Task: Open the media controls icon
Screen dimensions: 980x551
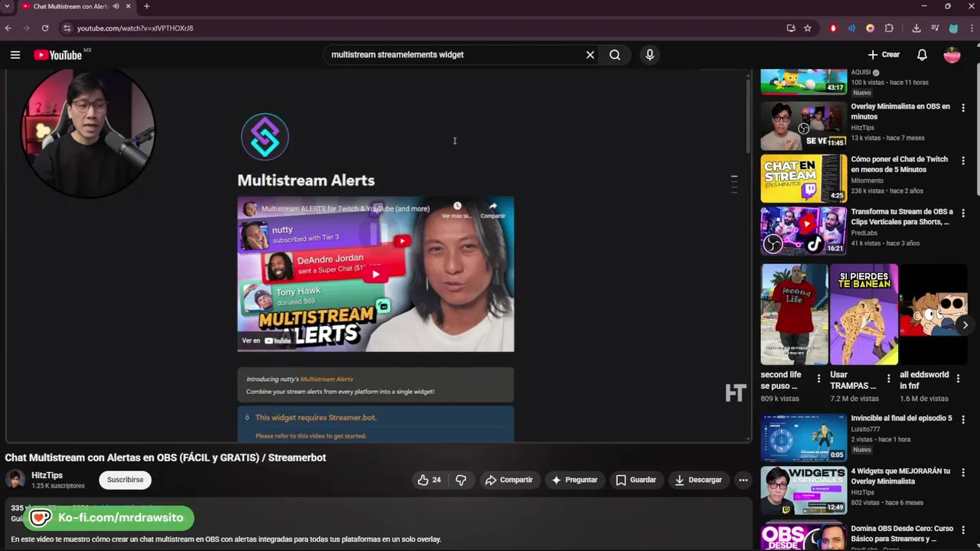Action: click(935, 28)
